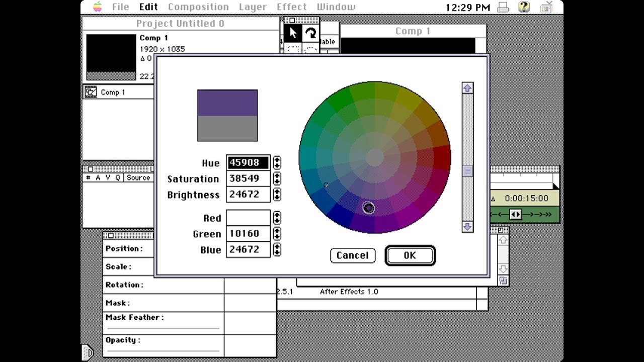Click the Comp 1 window title bar
The height and width of the screenshot is (362, 644).
click(x=413, y=31)
